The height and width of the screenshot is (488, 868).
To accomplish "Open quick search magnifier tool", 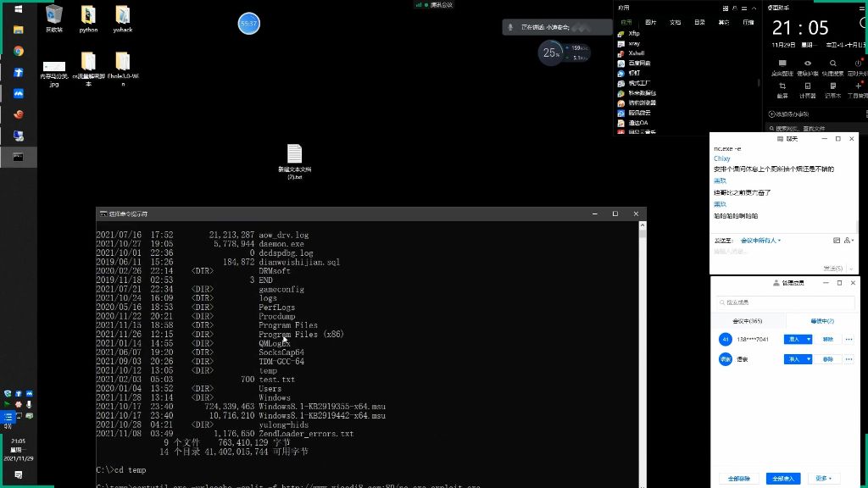I will pos(832,68).
